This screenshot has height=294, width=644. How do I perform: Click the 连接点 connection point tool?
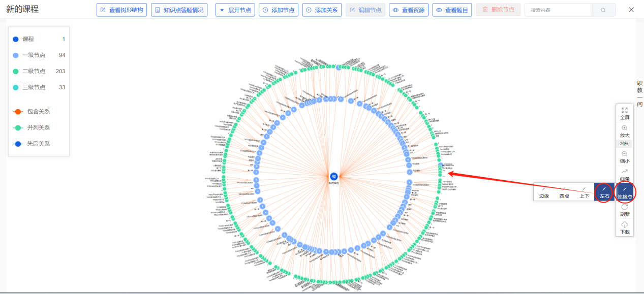click(624, 191)
